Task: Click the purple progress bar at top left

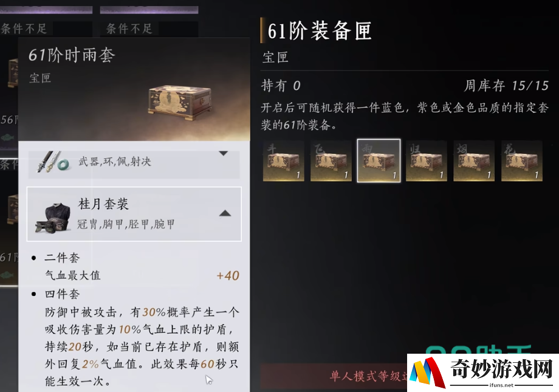Action: [46, 10]
